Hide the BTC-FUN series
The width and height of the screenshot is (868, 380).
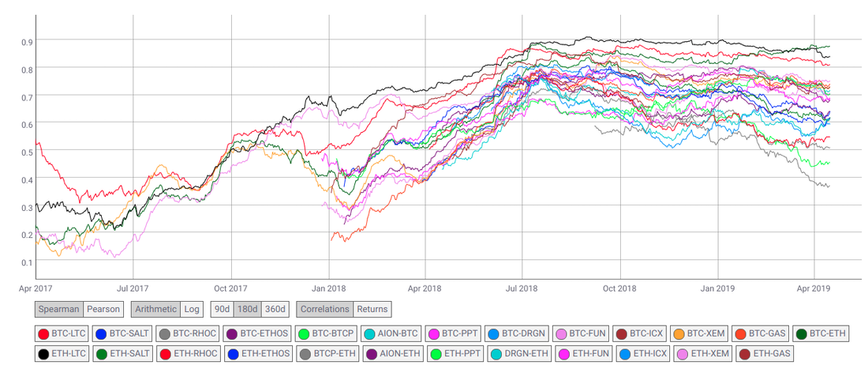[x=581, y=334]
